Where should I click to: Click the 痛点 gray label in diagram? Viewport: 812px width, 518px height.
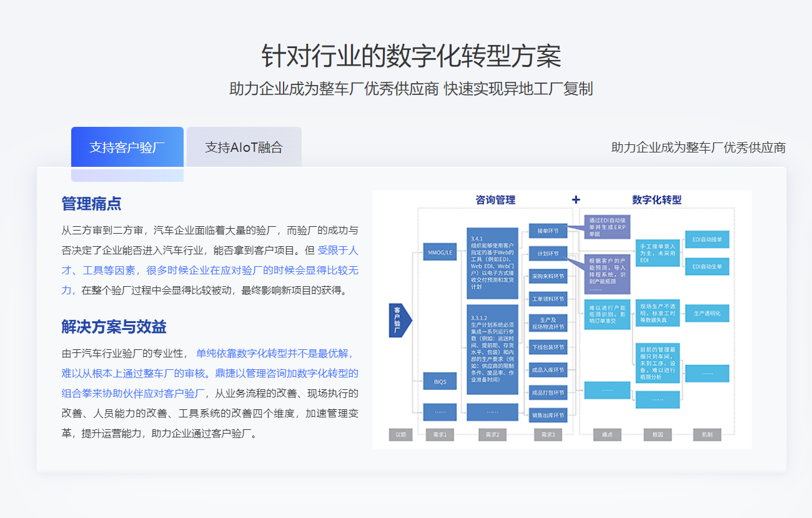pos(606,435)
